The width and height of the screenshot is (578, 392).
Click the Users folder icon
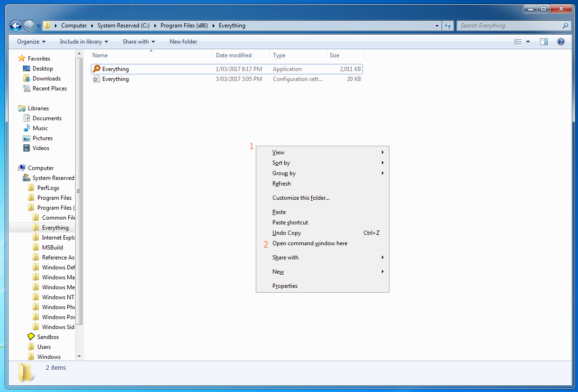tap(31, 347)
